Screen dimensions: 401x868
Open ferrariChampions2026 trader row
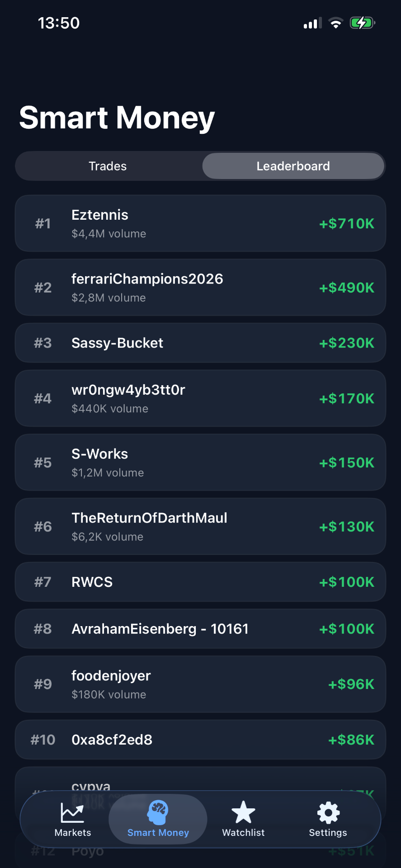(200, 288)
